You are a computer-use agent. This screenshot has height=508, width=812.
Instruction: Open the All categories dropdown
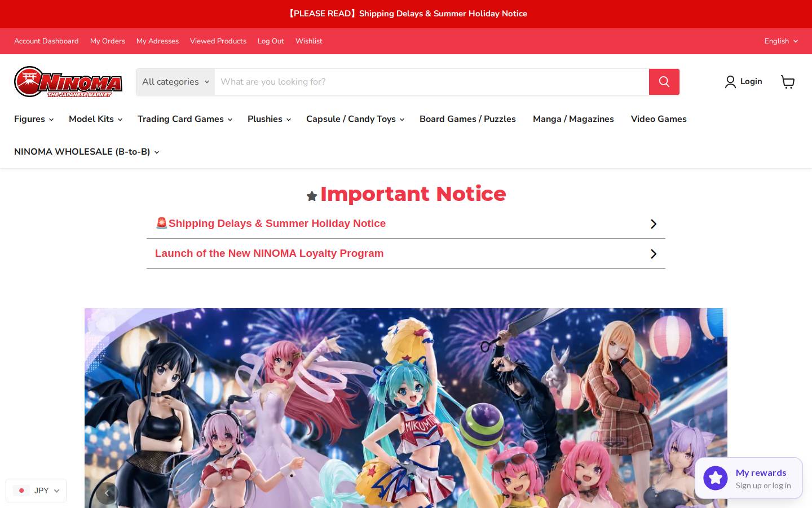[x=175, y=82]
